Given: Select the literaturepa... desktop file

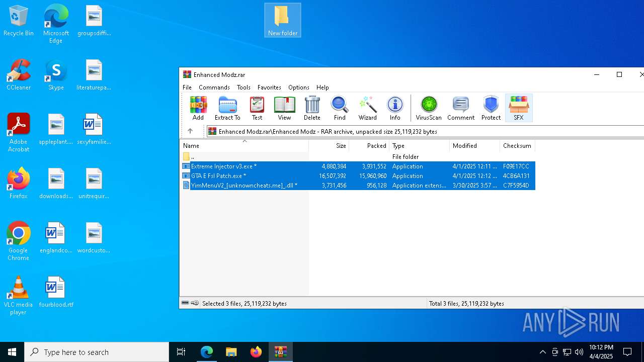Looking at the screenshot, I should tap(94, 75).
